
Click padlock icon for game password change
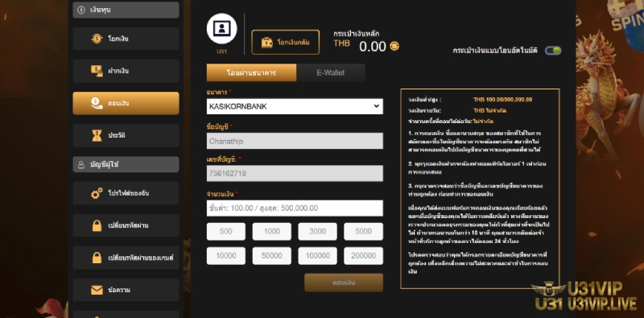click(97, 258)
